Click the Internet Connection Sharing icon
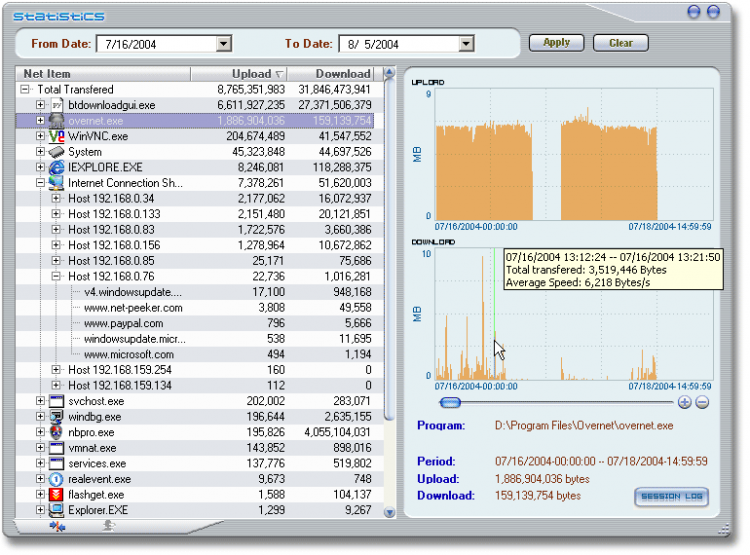 click(x=57, y=183)
